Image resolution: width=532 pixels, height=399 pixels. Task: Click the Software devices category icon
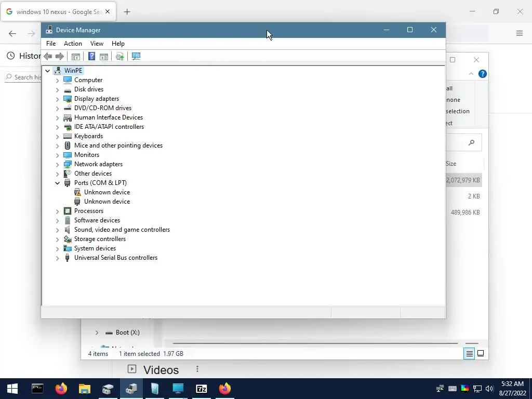click(68, 220)
